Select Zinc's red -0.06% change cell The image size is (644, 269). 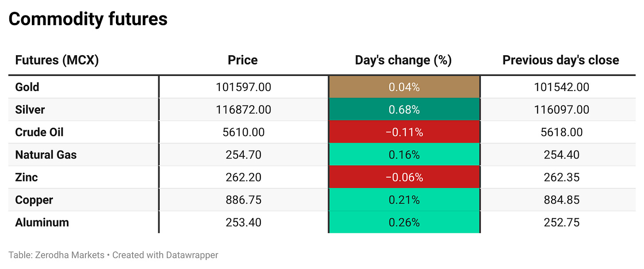pyautogui.click(x=404, y=177)
